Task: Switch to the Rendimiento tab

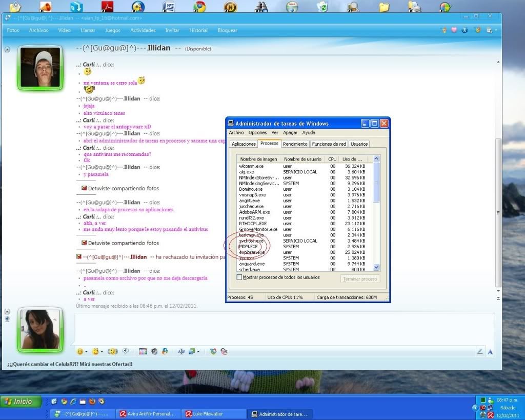Action: [295, 144]
